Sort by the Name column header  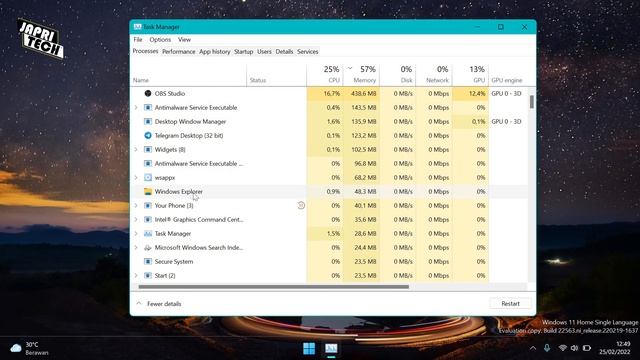click(x=189, y=74)
